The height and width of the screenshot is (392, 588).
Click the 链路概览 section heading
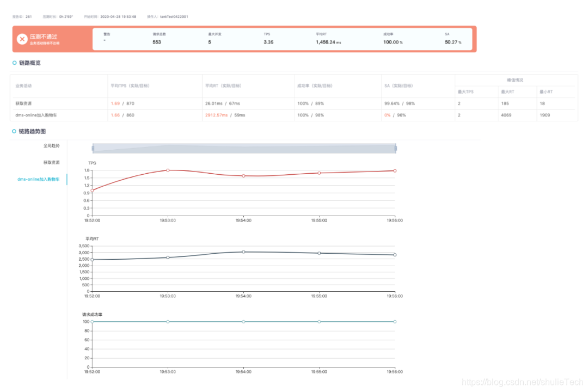[29, 63]
